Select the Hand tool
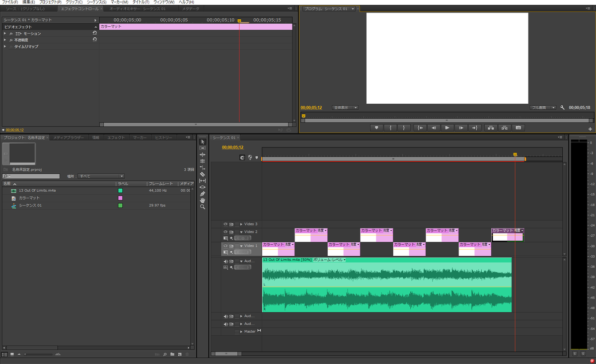 tap(203, 200)
